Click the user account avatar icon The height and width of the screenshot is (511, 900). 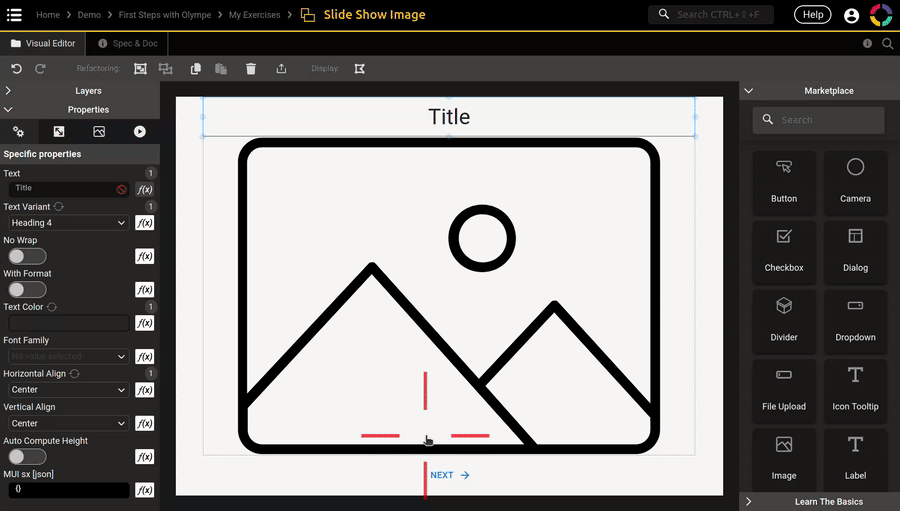click(851, 15)
